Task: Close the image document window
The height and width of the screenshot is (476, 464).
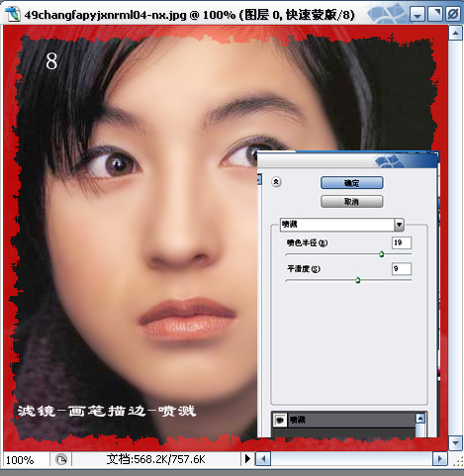Action: click(x=453, y=14)
